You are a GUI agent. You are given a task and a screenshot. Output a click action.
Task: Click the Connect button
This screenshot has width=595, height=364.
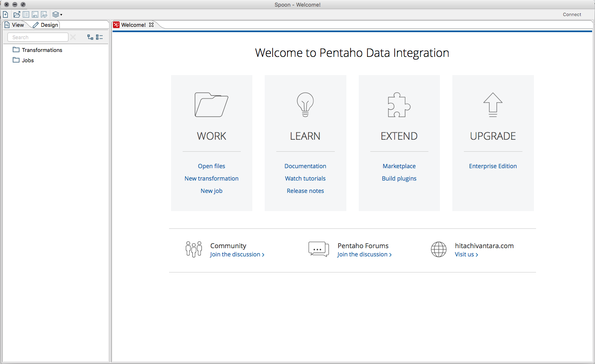click(572, 14)
